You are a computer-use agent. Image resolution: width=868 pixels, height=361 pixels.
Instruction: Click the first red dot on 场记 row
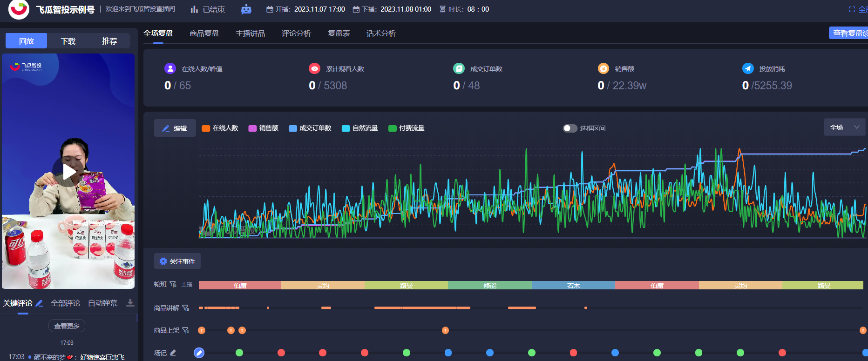(281, 353)
